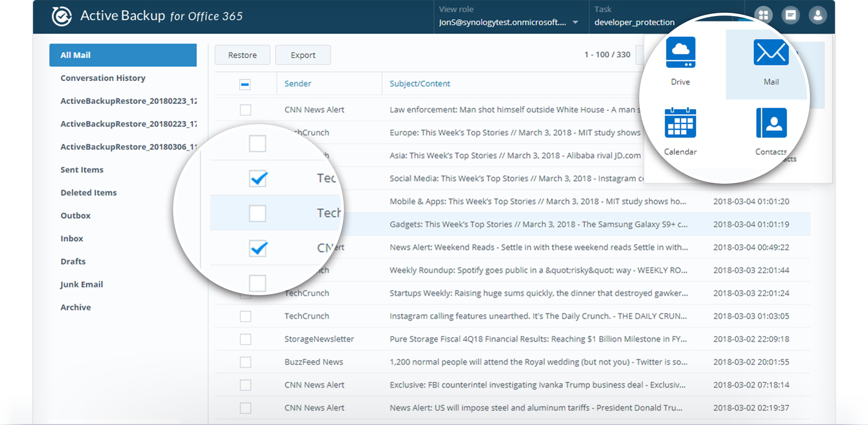The image size is (868, 425).
Task: Open the app grid switcher icon
Action: click(x=763, y=15)
